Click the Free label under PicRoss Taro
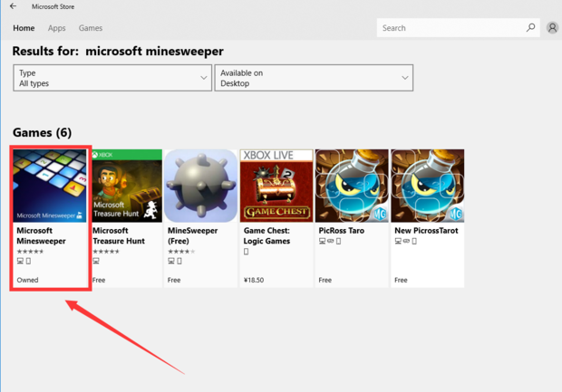The image size is (562, 392). click(325, 280)
